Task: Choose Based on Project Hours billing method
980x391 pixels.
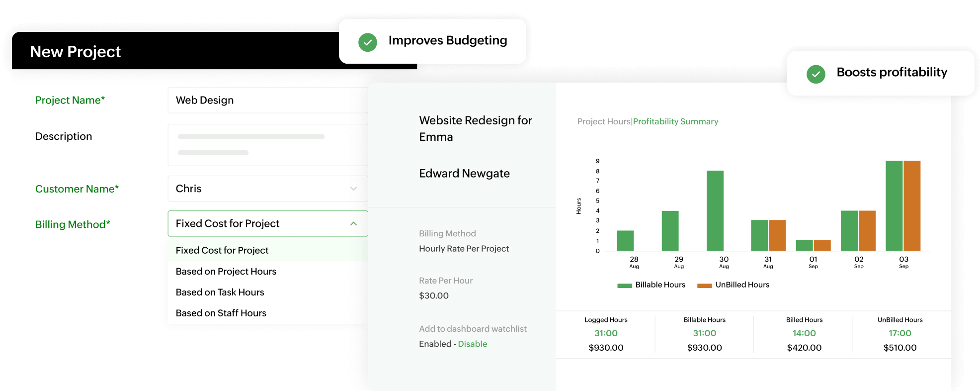Action: [226, 271]
